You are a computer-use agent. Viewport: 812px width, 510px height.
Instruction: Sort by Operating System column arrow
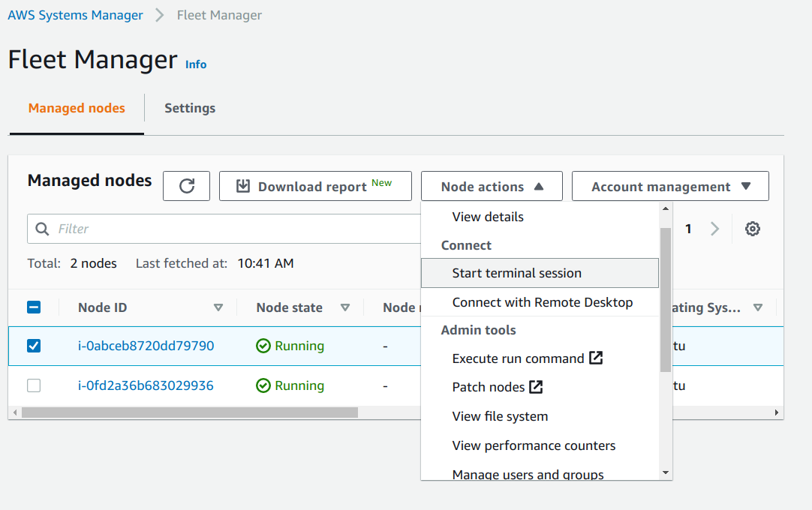[x=758, y=307]
